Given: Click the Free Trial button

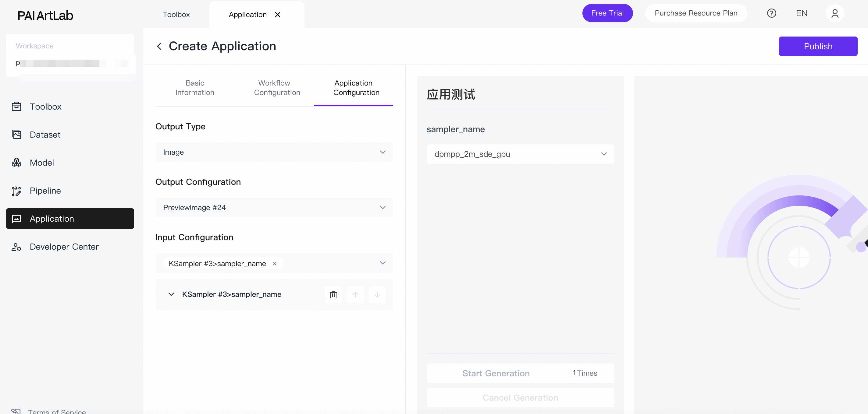Looking at the screenshot, I should pos(607,13).
